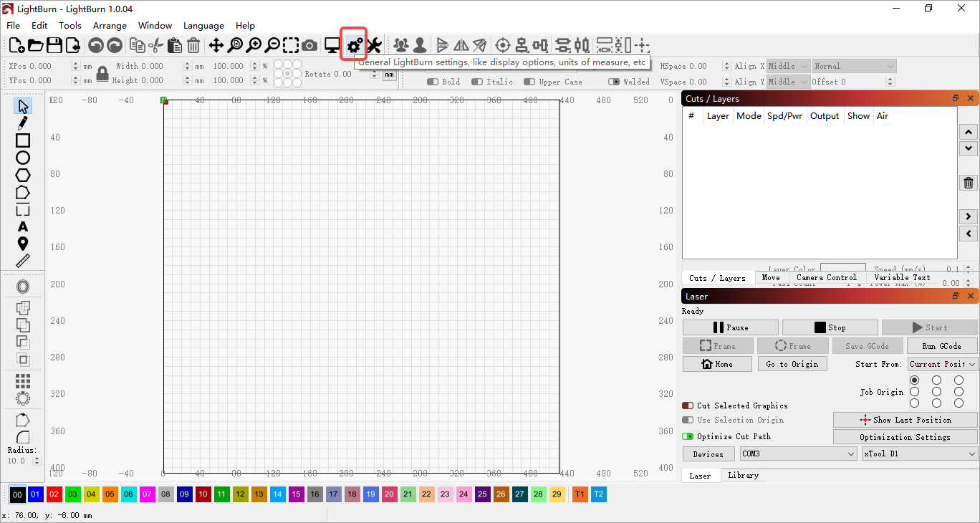Switch to the Library tab
Viewport: 980px width, 523px height.
click(743, 475)
